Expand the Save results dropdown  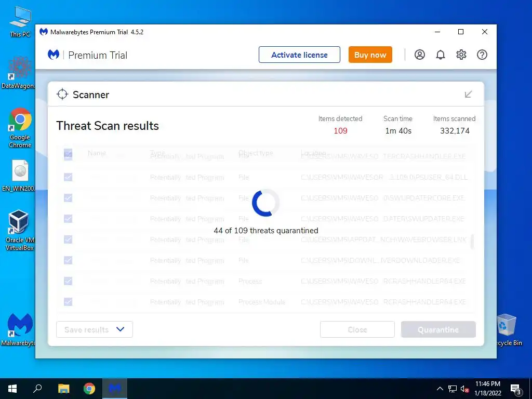[95, 329]
